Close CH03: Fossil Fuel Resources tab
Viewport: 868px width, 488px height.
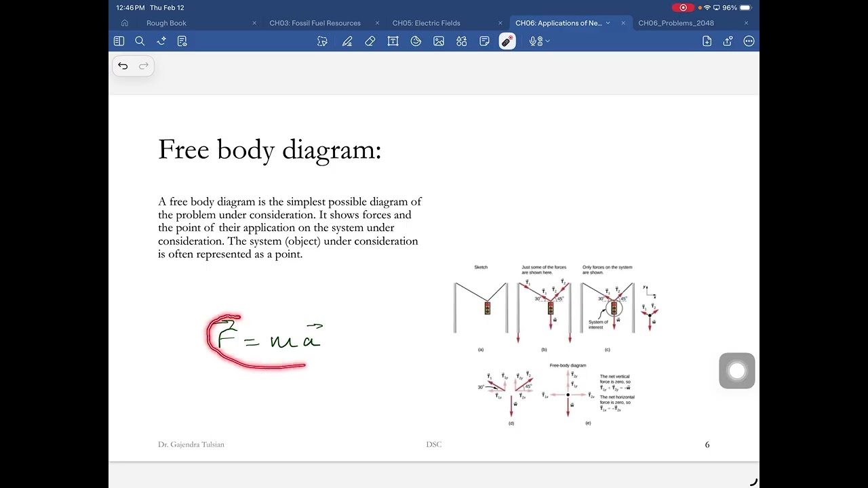377,23
